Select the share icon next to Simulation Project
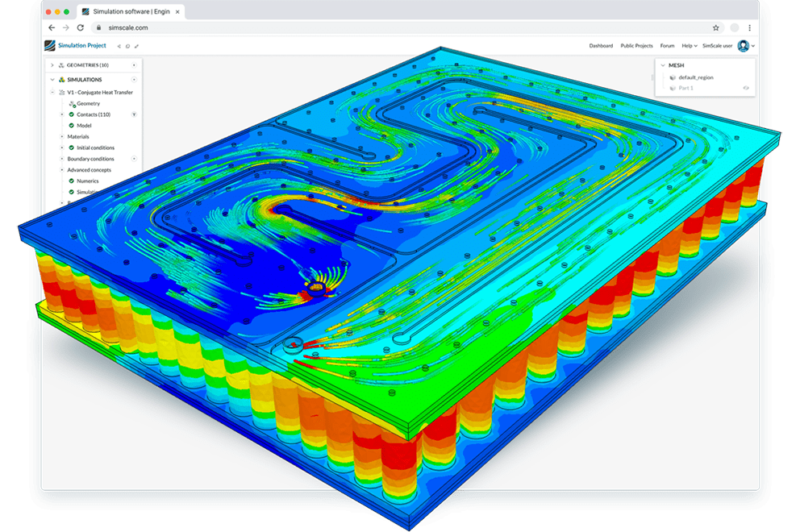The width and height of the screenshot is (800, 532). point(119,46)
